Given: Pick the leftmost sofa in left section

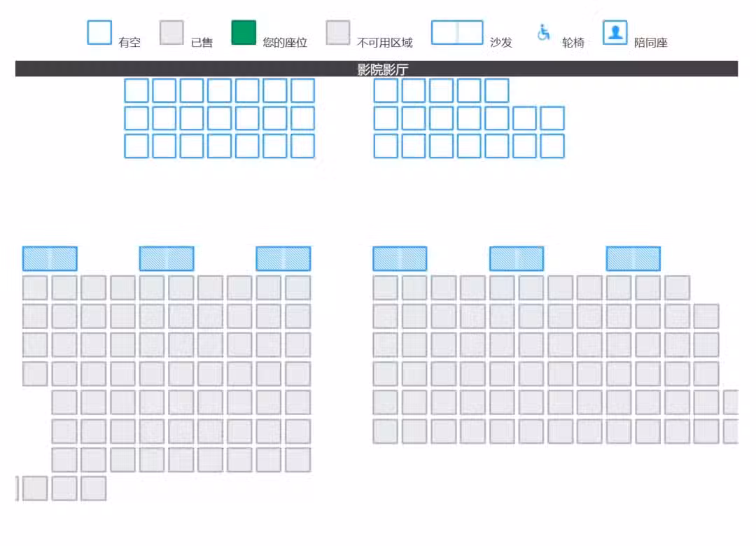Looking at the screenshot, I should 50,259.
